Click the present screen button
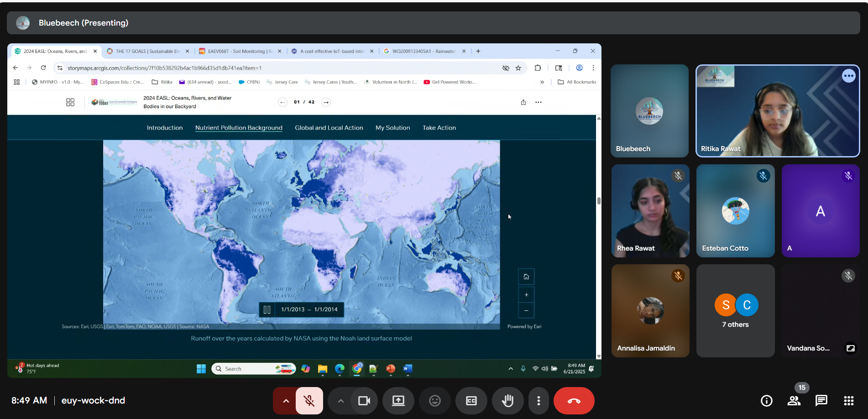868x419 pixels. coord(398,401)
